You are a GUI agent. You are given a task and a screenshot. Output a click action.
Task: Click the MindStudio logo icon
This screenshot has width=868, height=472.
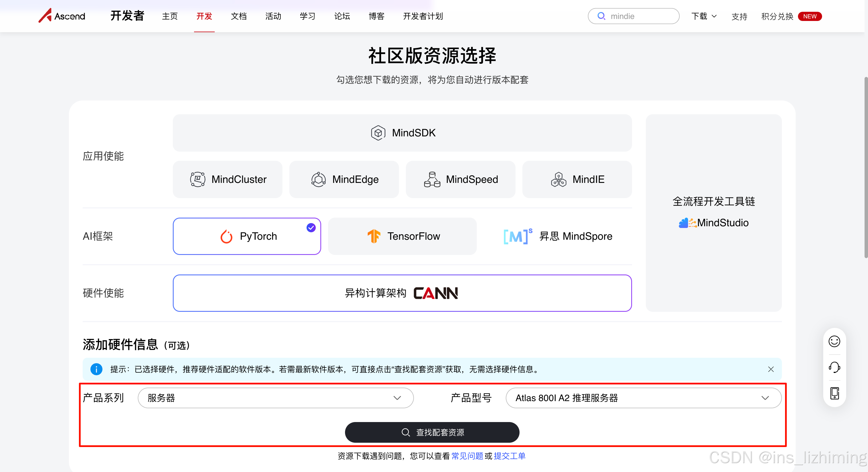coord(687,223)
